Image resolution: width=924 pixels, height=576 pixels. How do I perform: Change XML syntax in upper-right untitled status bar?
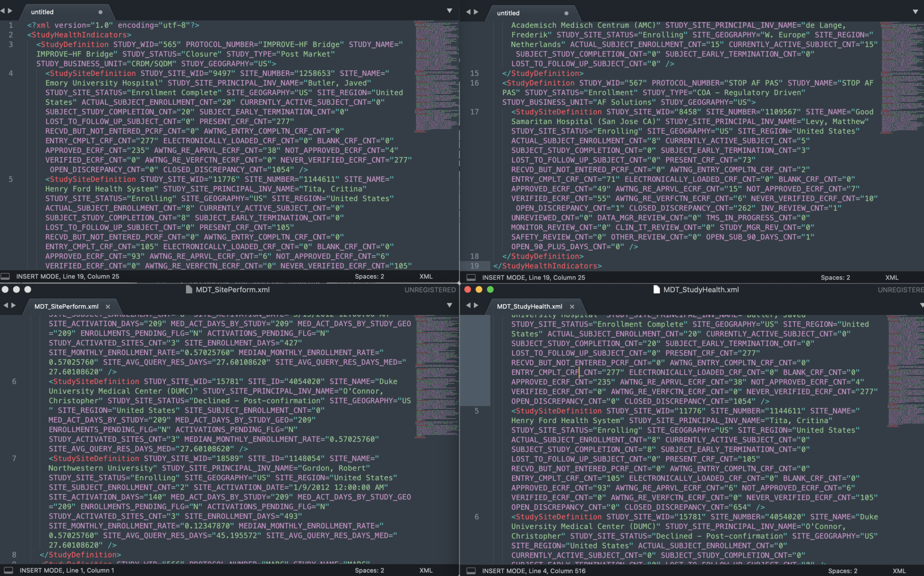[x=892, y=277]
